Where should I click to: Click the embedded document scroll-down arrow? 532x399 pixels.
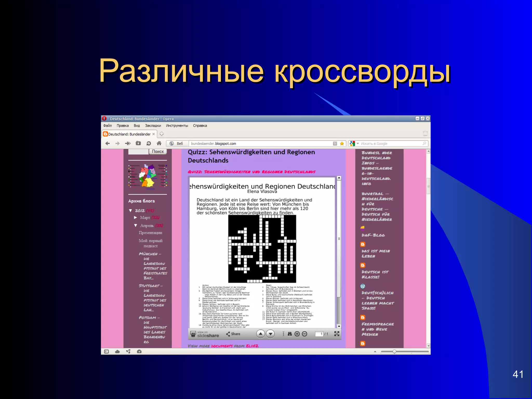(x=339, y=326)
